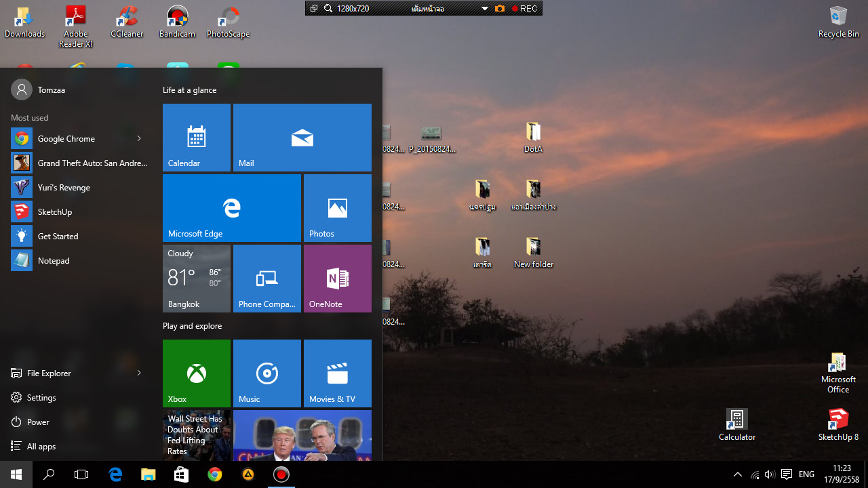
Task: Select All apps in Start menu
Action: click(x=41, y=447)
